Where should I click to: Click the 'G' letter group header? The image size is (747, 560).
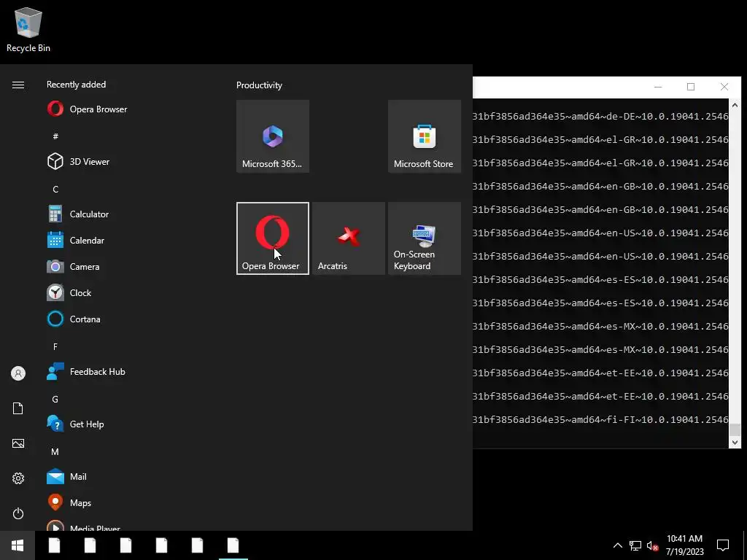click(x=55, y=399)
